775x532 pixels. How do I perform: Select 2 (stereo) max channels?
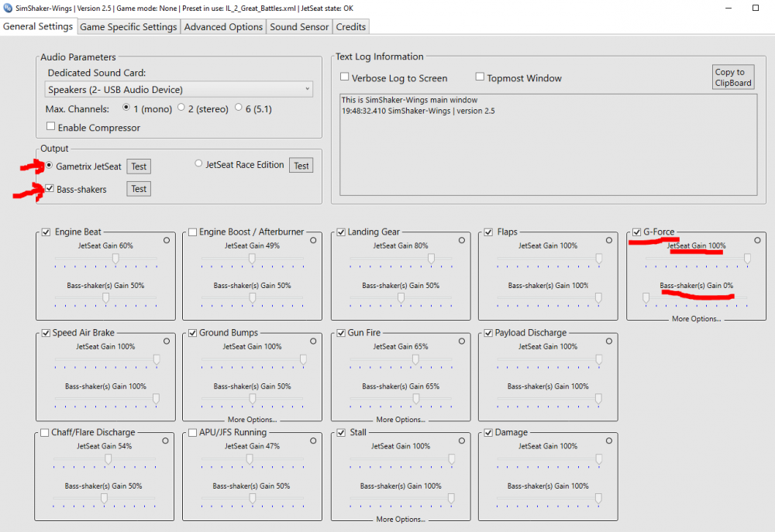point(181,107)
